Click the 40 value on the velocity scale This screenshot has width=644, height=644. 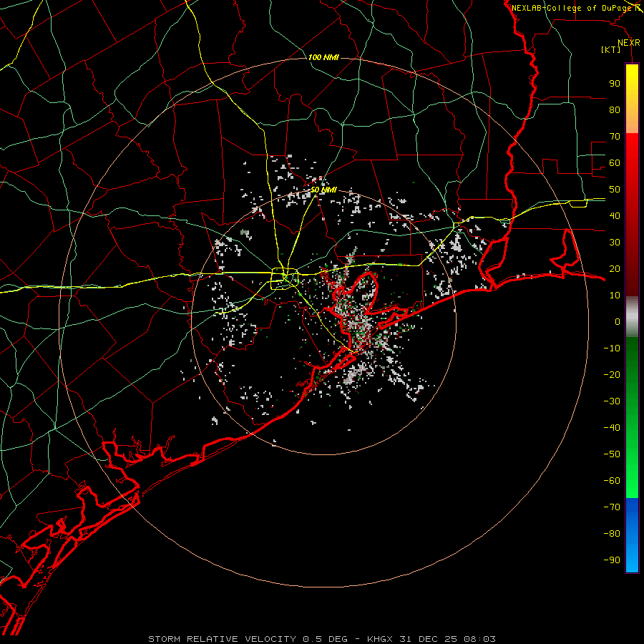click(x=615, y=215)
